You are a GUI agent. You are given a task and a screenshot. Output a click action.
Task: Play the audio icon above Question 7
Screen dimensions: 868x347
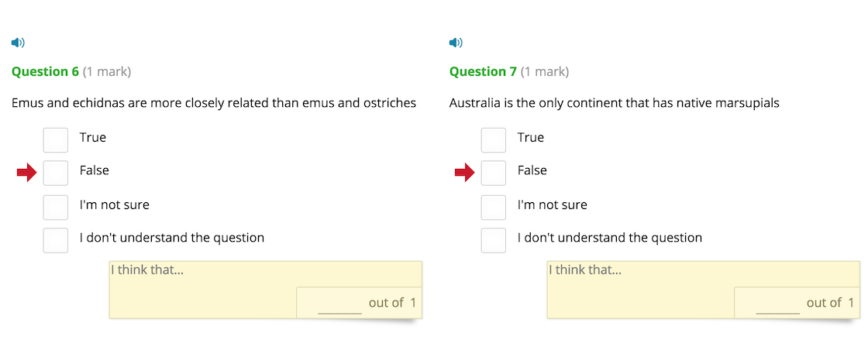click(456, 43)
